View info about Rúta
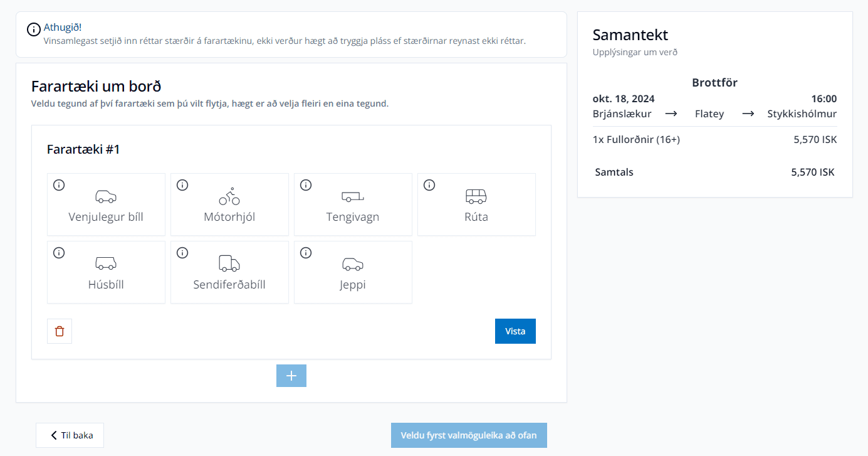This screenshot has width=868, height=456. pos(429,185)
